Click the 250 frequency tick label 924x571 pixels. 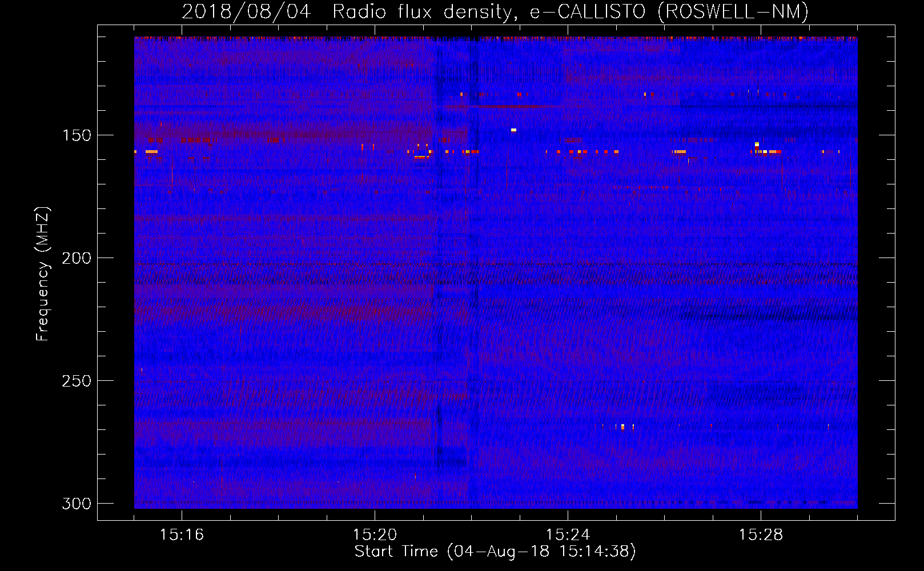coord(77,381)
